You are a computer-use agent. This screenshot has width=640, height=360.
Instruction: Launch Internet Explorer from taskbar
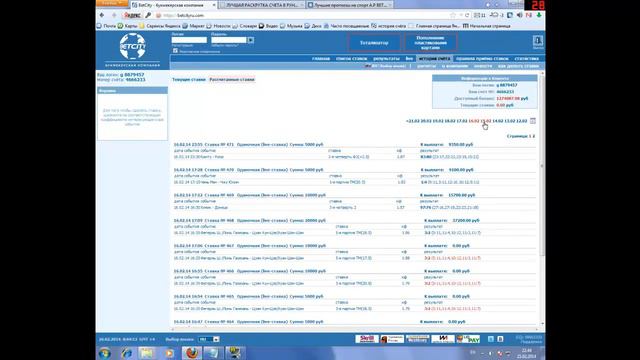[127, 353]
